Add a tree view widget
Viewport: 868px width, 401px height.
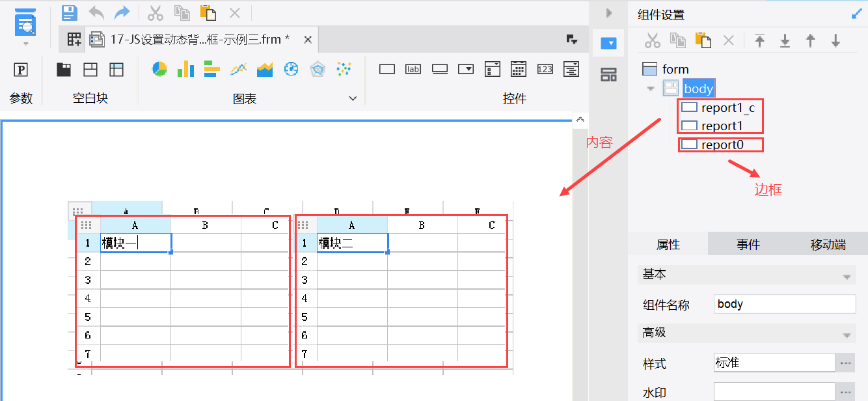pyautogui.click(x=571, y=69)
